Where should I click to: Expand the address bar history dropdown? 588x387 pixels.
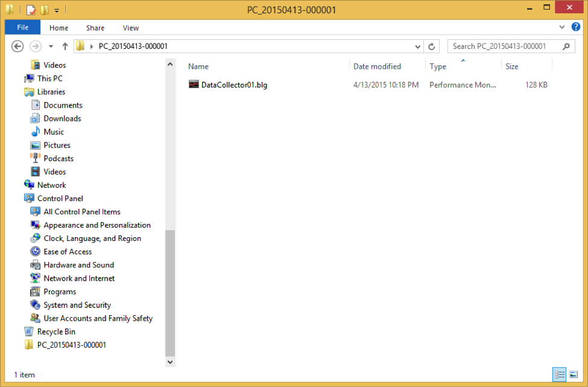coord(417,46)
